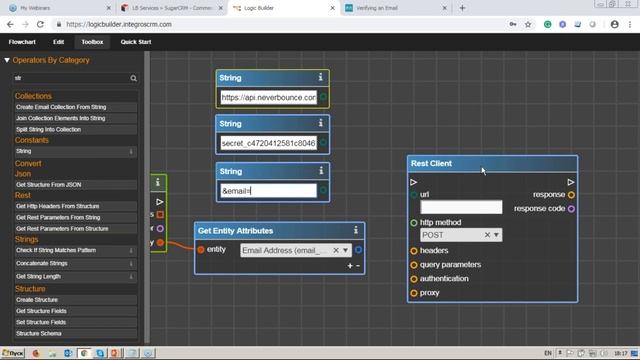Select Split String Into Collection operator
The height and width of the screenshot is (360, 640).
click(76, 129)
